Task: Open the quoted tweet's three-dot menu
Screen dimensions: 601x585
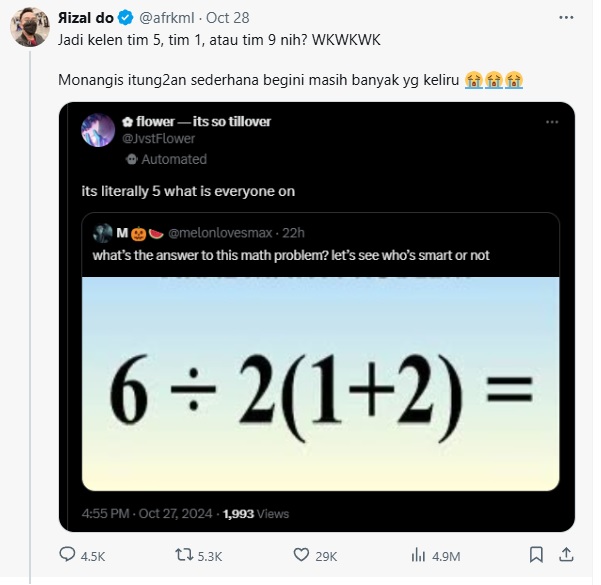Action: [x=551, y=121]
